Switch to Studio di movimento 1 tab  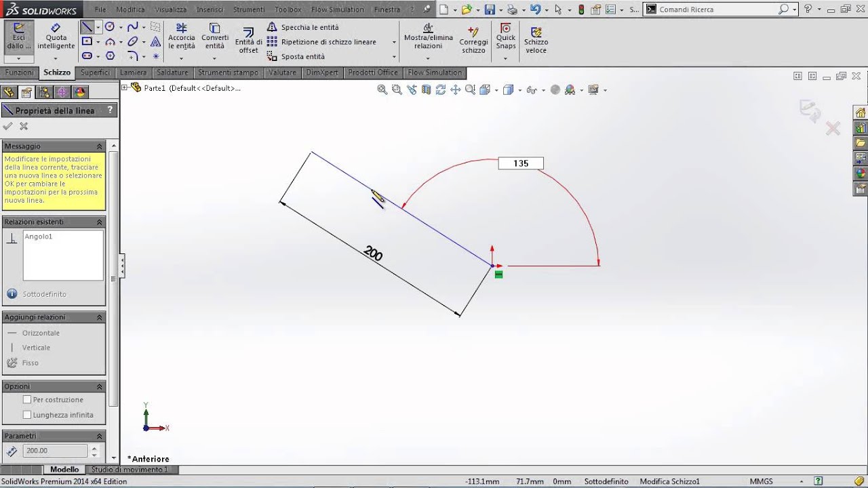click(130, 470)
